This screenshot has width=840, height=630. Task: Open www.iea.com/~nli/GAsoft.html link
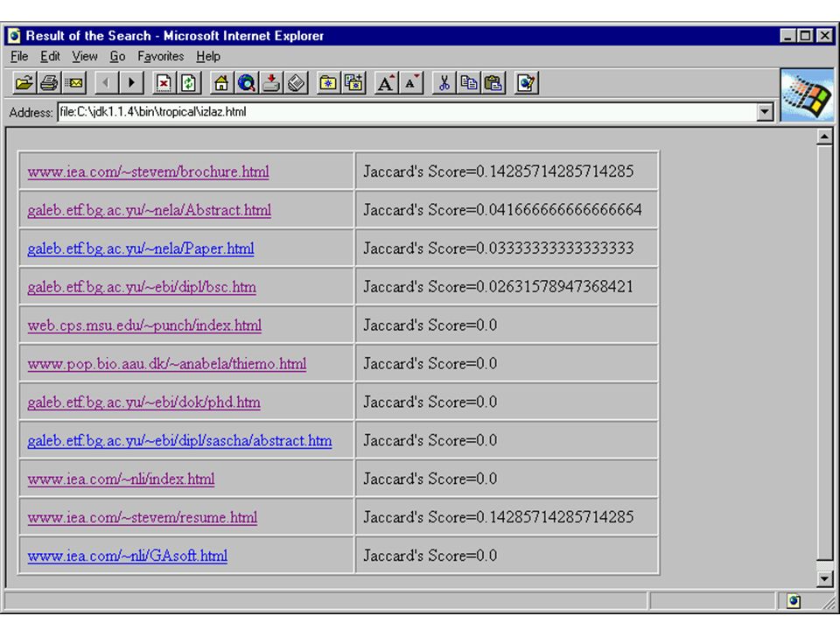[x=128, y=556]
